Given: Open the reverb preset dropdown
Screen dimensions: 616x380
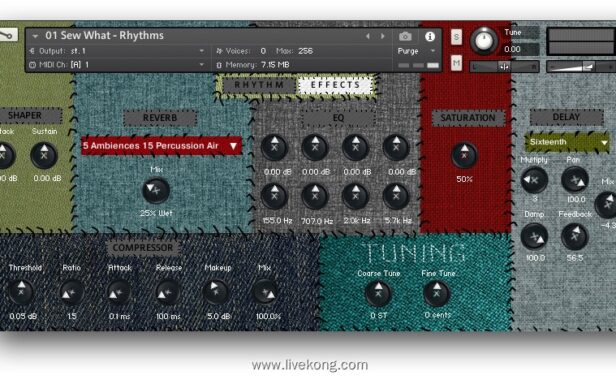Looking at the screenshot, I should pos(161,146).
